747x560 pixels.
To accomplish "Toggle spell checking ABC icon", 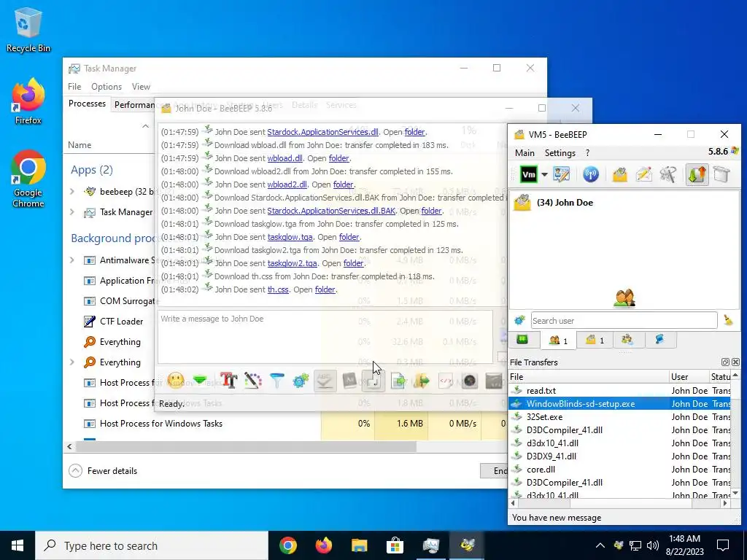I will (325, 381).
